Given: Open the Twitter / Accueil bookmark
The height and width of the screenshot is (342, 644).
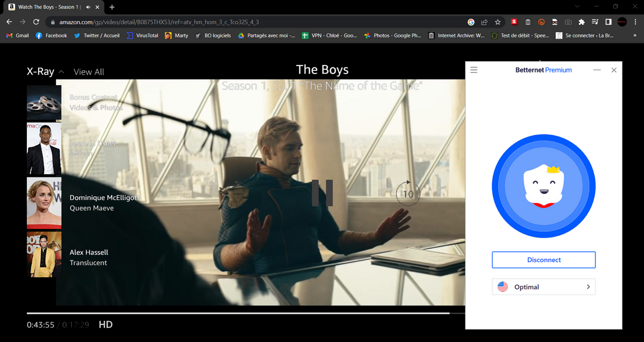Looking at the screenshot, I should [97, 35].
